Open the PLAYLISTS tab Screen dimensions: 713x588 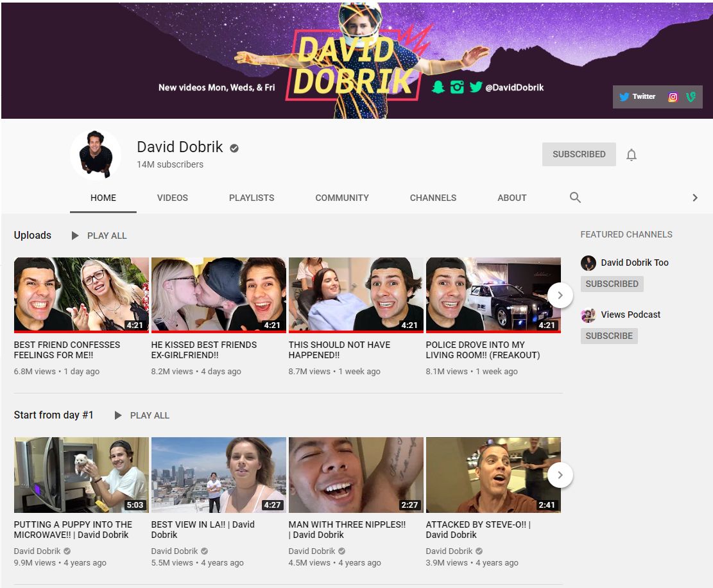pyautogui.click(x=252, y=198)
